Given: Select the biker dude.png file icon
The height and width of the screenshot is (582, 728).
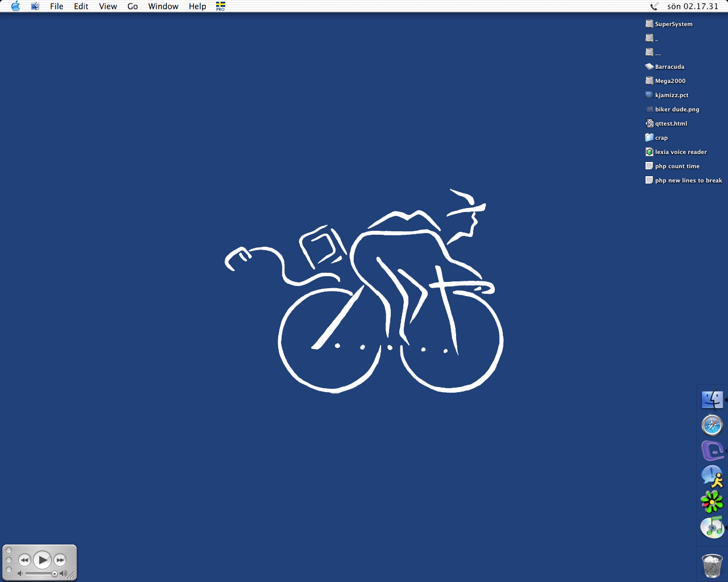Looking at the screenshot, I should point(649,109).
